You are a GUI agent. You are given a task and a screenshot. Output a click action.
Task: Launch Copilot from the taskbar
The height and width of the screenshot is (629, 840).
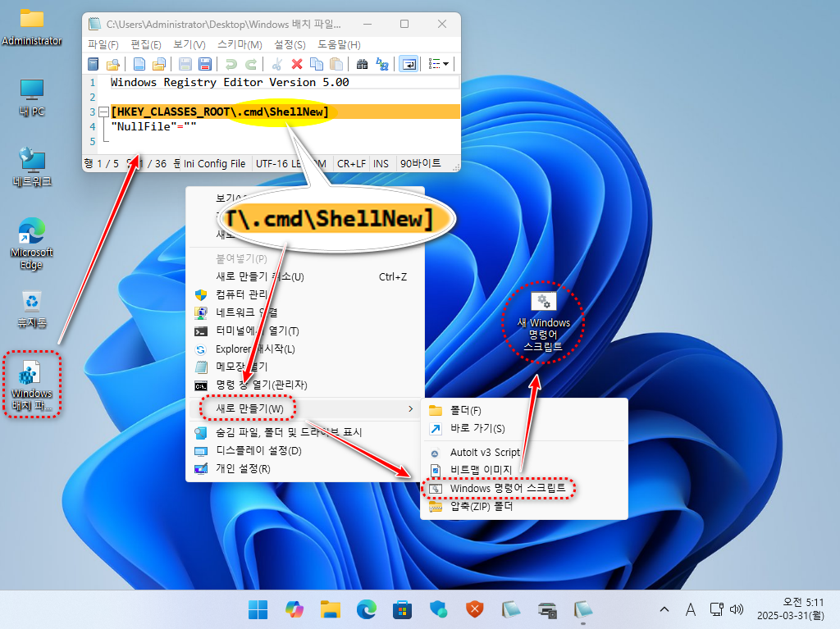[294, 609]
